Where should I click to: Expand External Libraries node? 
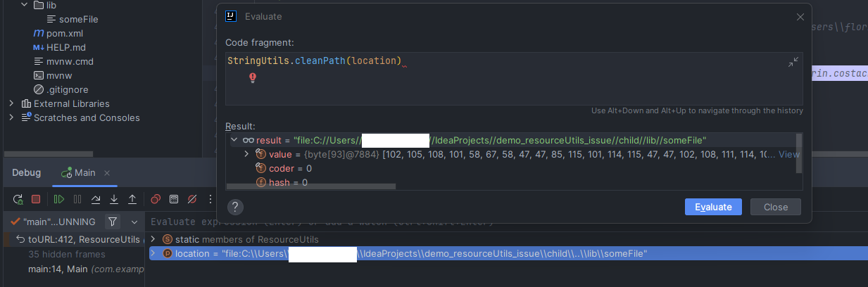[x=11, y=103]
